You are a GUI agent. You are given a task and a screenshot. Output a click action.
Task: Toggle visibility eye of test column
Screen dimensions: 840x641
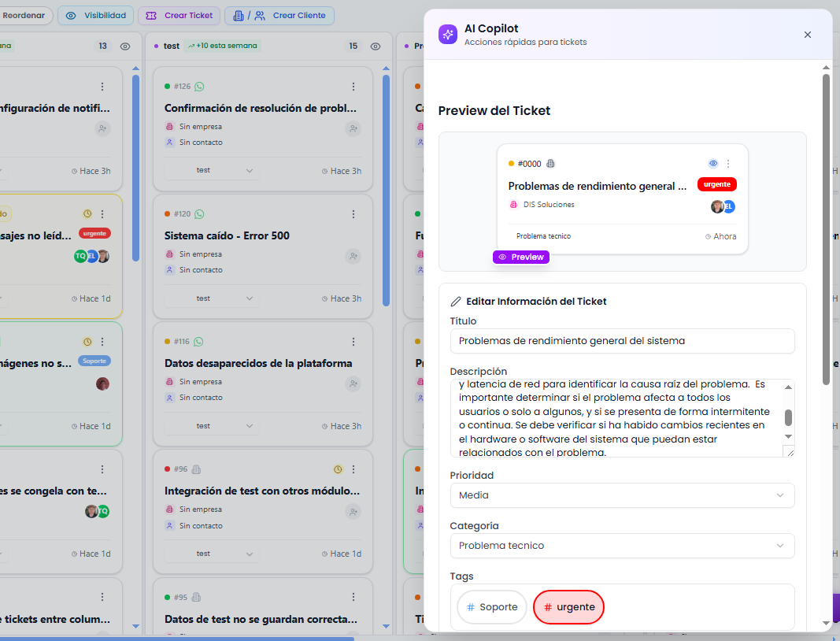[376, 46]
